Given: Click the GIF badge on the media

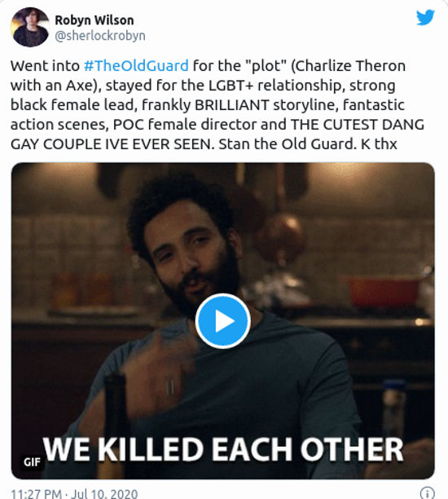Looking at the screenshot, I should [32, 461].
